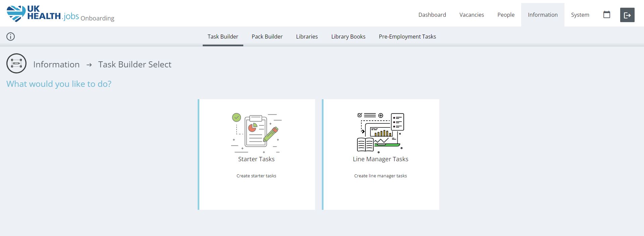Click the Starter Tasks title link
Viewport: 644px width, 236px height.
(256, 159)
